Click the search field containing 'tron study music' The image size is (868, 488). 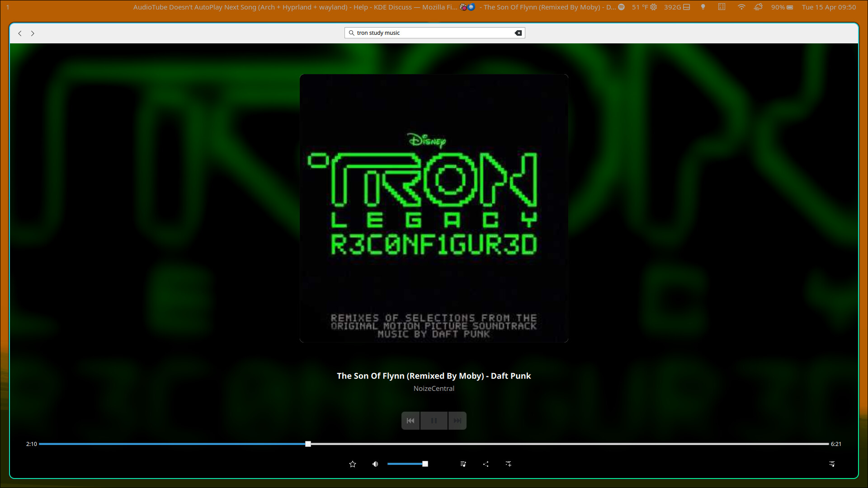click(434, 33)
